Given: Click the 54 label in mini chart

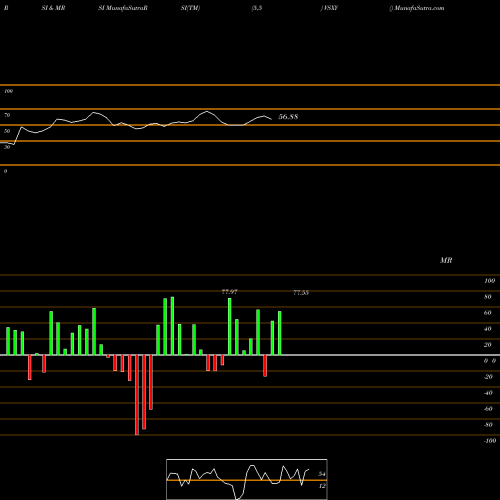Looking at the screenshot, I should point(322,474).
